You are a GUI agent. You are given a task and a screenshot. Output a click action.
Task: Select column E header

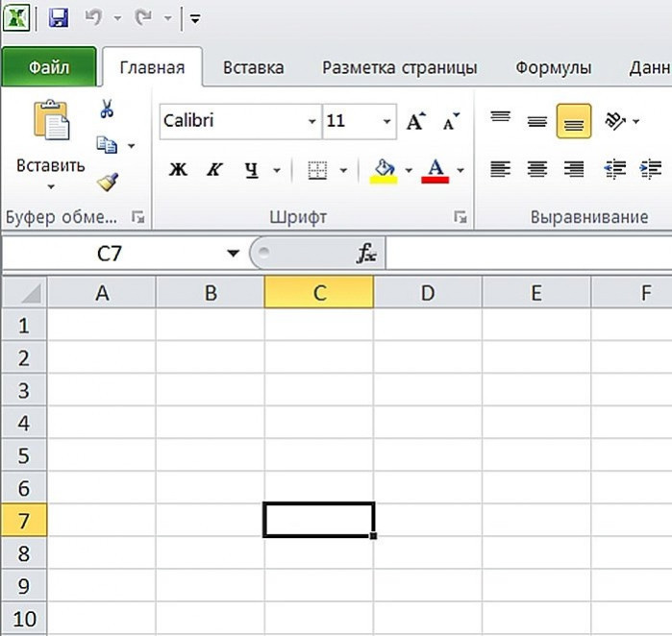click(536, 292)
